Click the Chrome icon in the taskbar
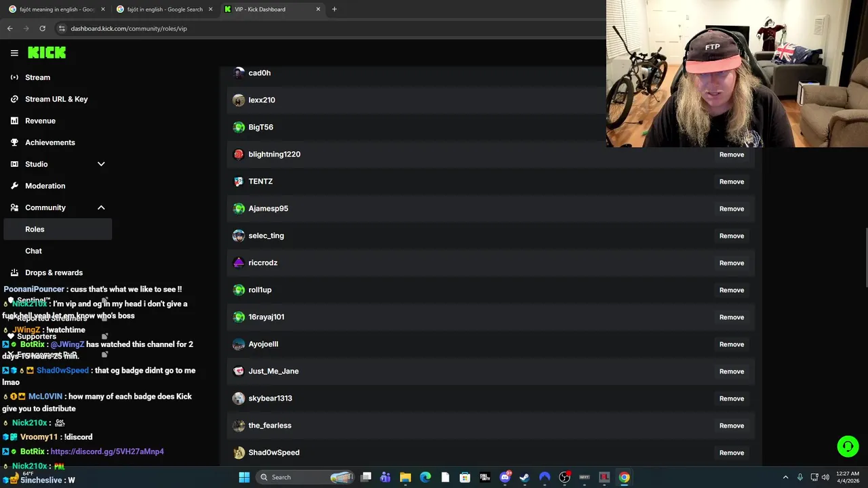This screenshot has height=488, width=868. [624, 477]
